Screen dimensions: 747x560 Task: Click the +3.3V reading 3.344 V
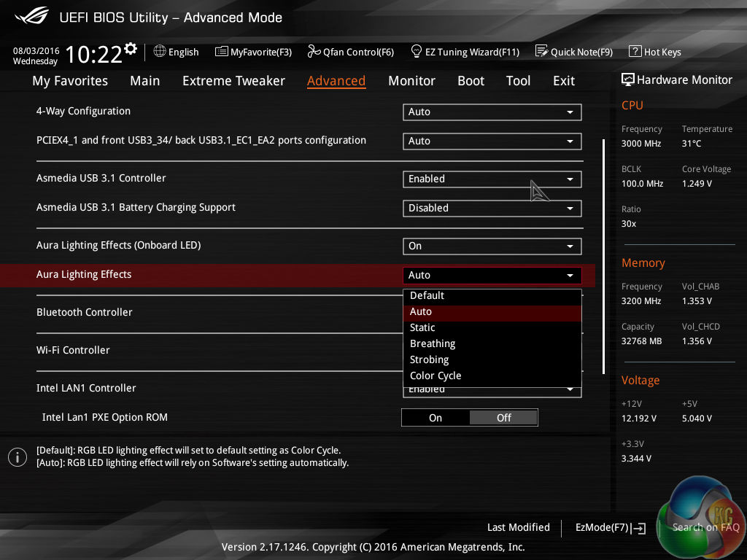(636, 459)
